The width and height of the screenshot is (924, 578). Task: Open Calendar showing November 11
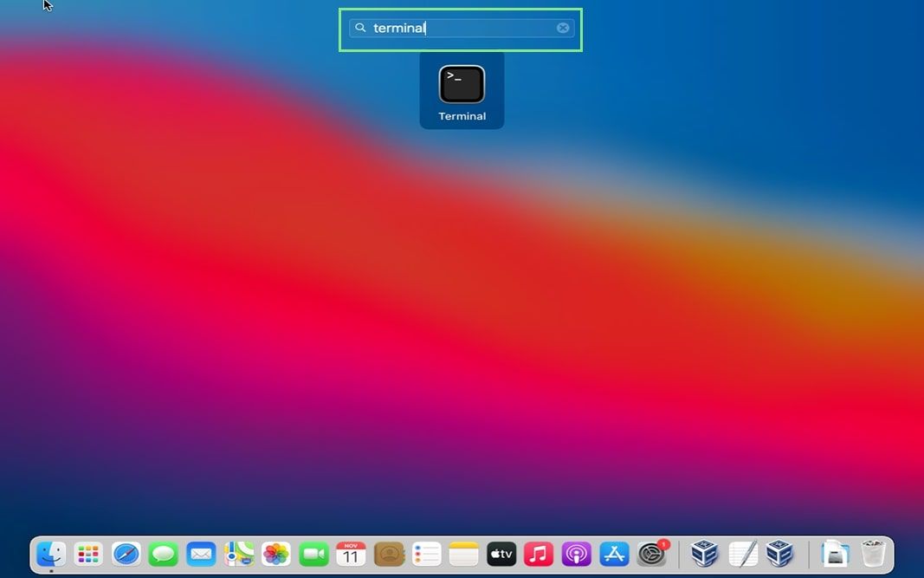[x=351, y=554]
